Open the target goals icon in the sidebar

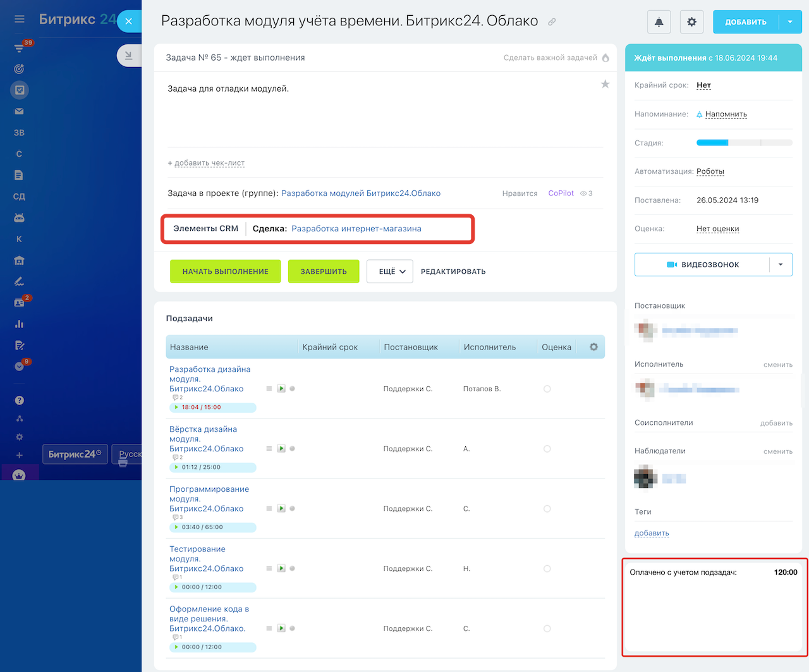tap(19, 69)
